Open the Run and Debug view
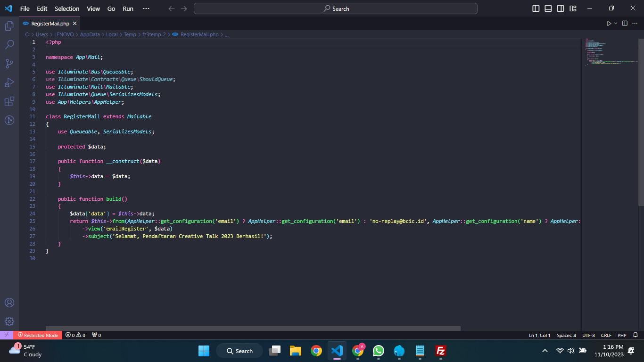This screenshot has height=362, width=644. pos(9,82)
